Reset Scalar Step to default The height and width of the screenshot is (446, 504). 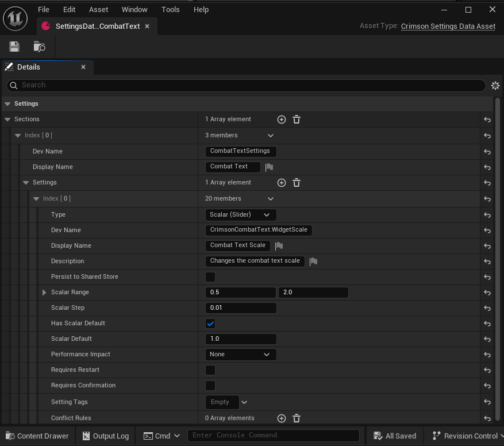(487, 308)
